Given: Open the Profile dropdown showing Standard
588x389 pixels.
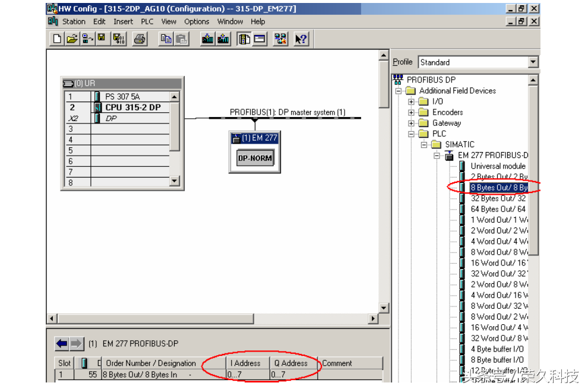Looking at the screenshot, I should (533, 62).
